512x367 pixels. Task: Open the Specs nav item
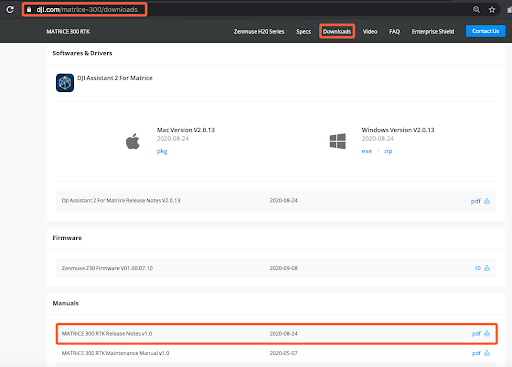[303, 32]
